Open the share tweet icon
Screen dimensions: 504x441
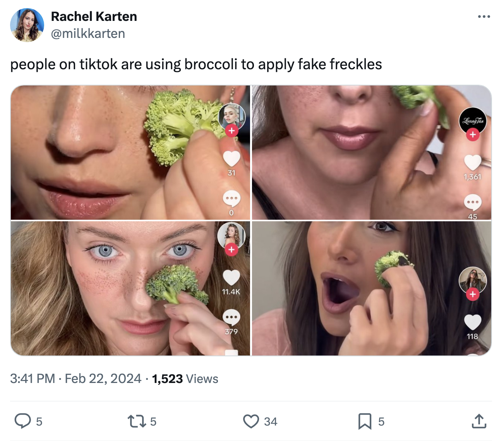pos(479,421)
